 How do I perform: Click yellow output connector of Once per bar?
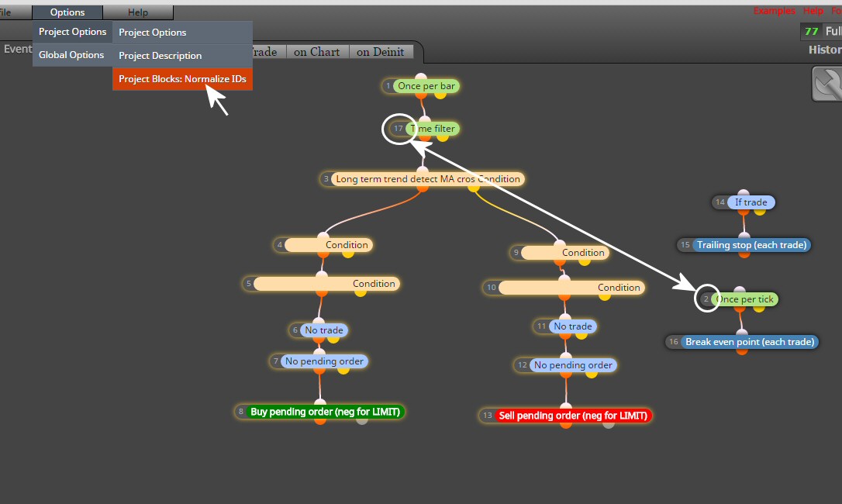440,95
